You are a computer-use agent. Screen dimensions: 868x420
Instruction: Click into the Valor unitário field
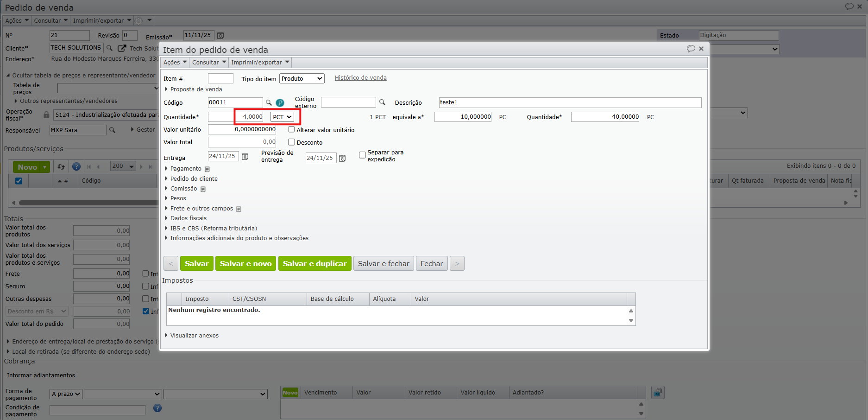pos(242,130)
